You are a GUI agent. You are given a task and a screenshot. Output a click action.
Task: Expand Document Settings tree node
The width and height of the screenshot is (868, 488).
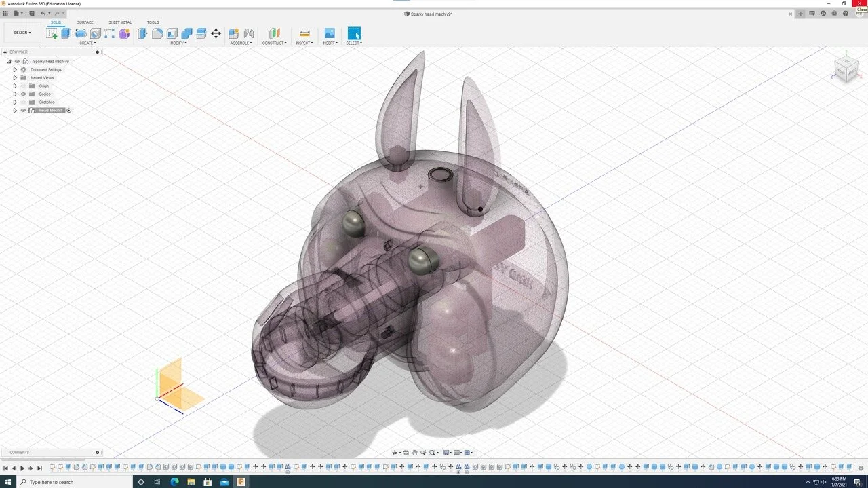click(x=15, y=70)
